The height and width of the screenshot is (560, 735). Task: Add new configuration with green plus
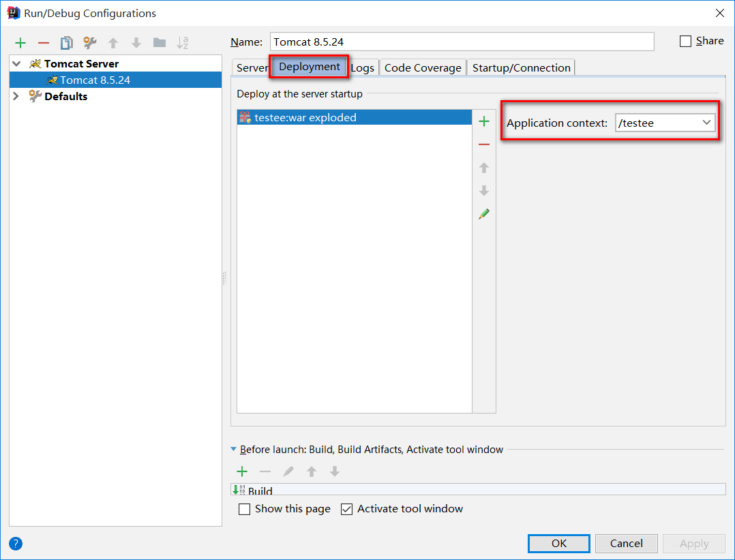click(x=20, y=43)
